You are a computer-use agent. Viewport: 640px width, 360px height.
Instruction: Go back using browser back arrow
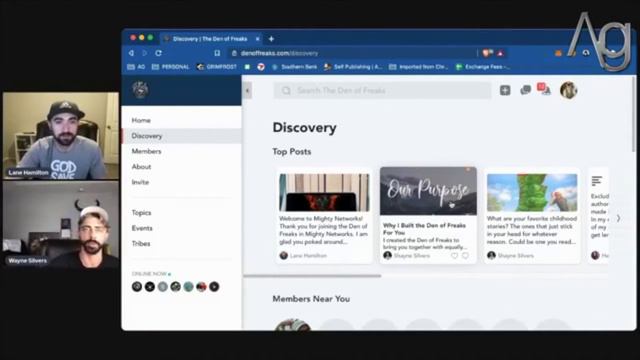click(131, 53)
